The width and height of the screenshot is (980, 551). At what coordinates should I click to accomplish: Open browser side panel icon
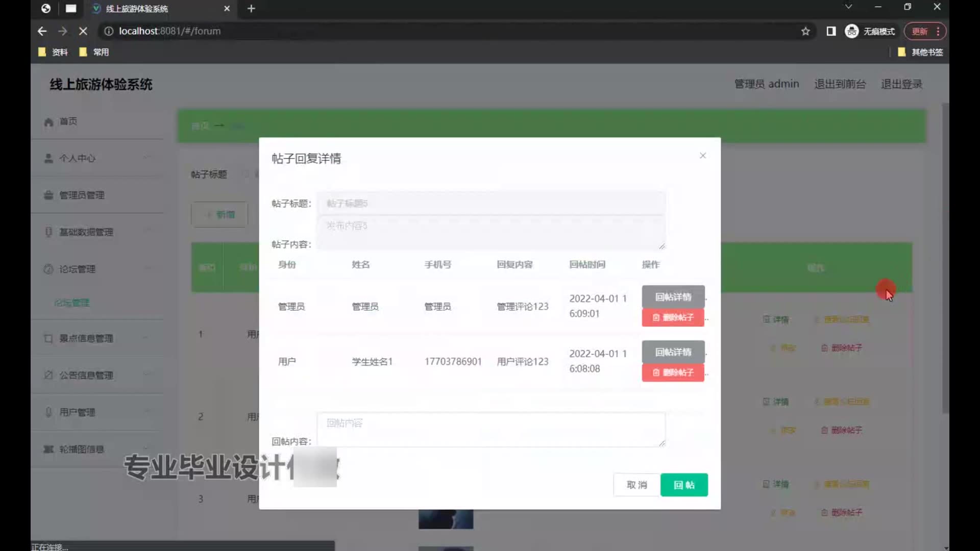[831, 31]
